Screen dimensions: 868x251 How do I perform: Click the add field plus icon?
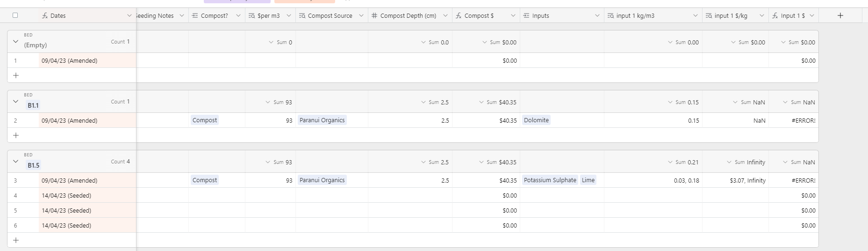tap(840, 15)
